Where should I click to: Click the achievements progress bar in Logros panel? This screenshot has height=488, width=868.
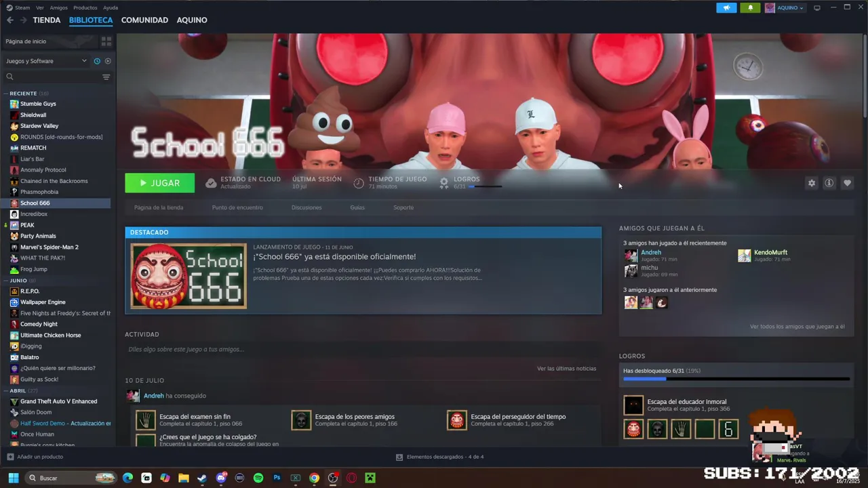click(x=736, y=380)
